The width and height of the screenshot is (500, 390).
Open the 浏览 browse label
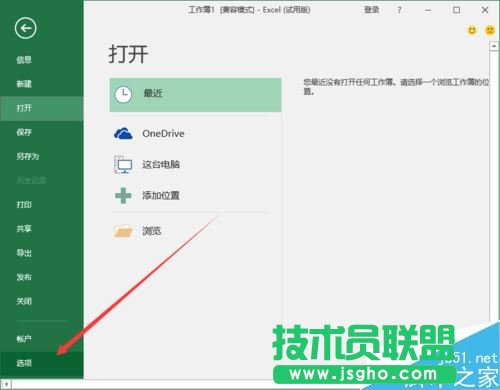pos(152,231)
